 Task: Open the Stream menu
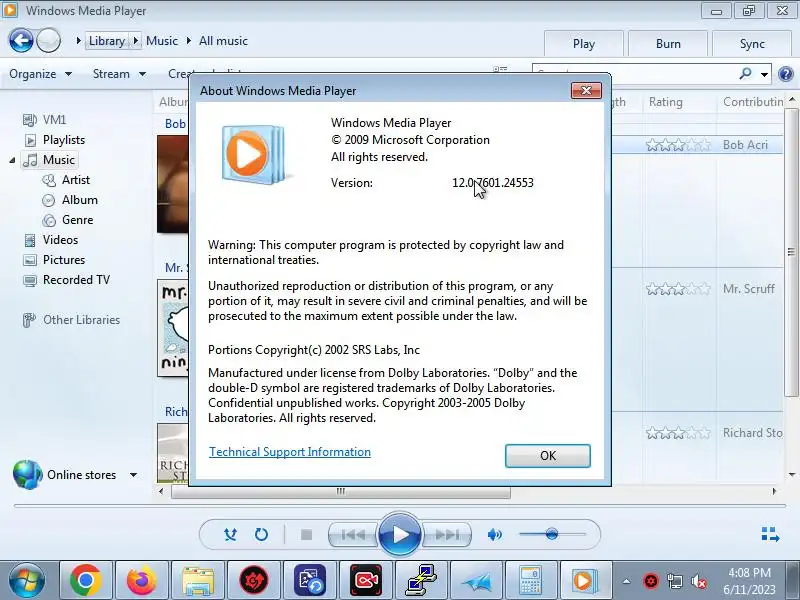pos(119,74)
